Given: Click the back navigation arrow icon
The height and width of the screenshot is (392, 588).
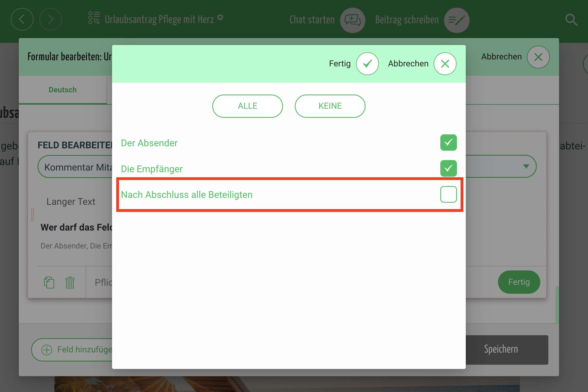Looking at the screenshot, I should coord(22,19).
